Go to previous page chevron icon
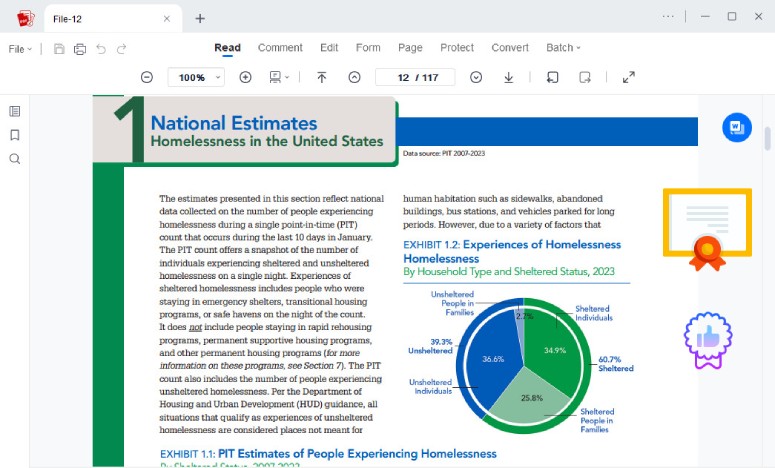This screenshot has height=468, width=775. point(354,77)
